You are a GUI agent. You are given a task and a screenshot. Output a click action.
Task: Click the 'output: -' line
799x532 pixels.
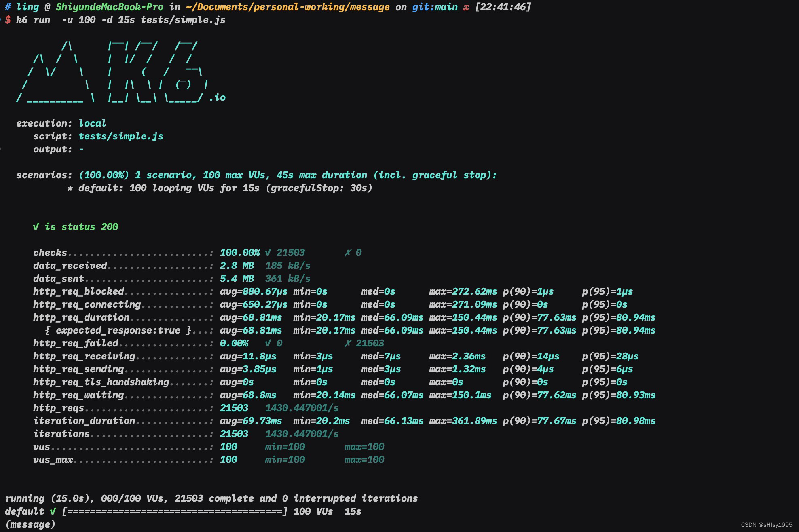coord(58,149)
